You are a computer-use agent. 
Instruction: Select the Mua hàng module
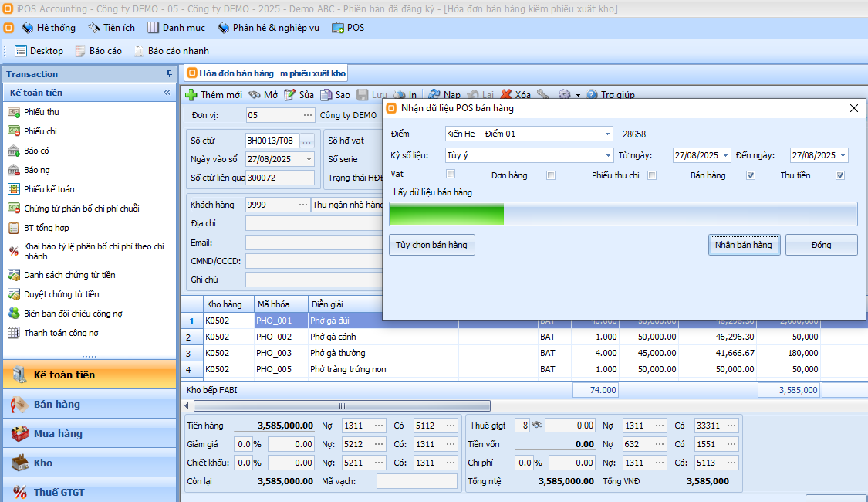[x=58, y=434]
